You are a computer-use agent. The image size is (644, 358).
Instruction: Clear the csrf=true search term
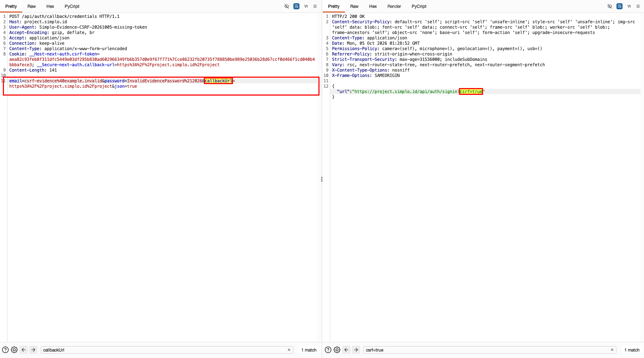pyautogui.click(x=612, y=350)
